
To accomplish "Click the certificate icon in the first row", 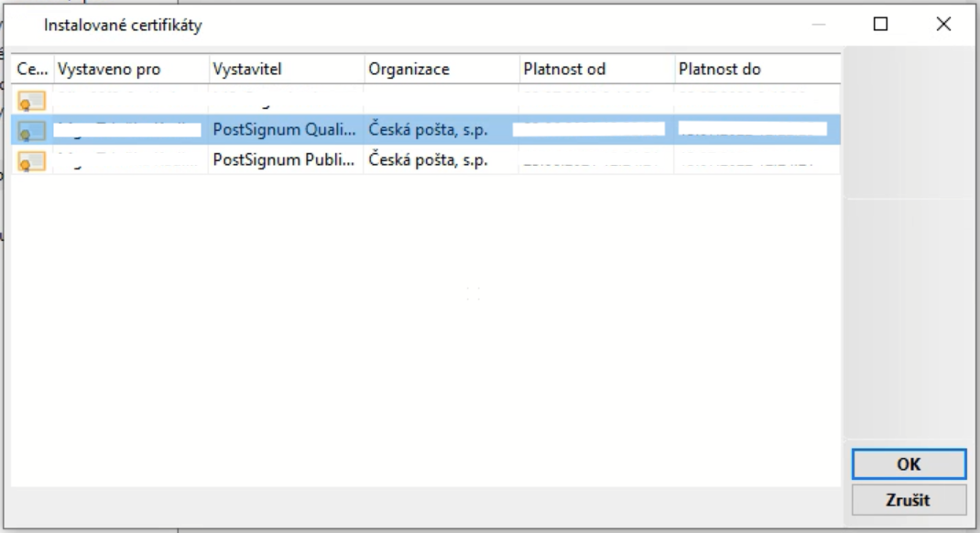I will click(x=31, y=100).
